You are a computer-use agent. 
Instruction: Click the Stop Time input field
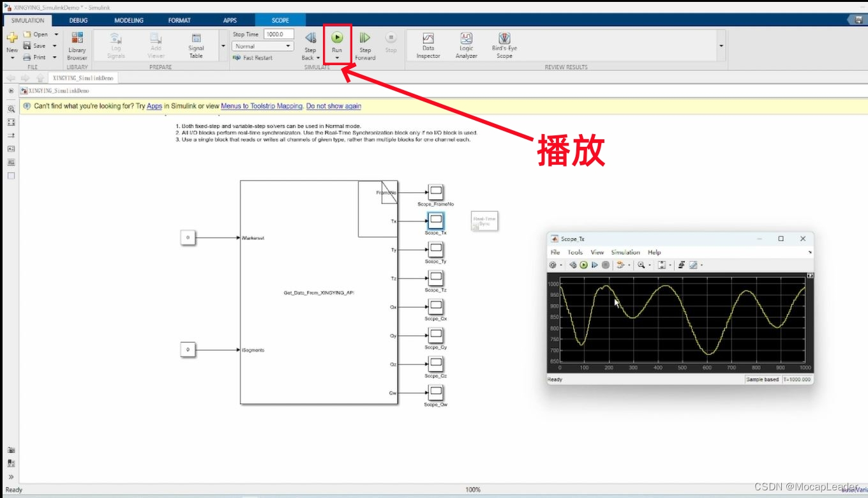(x=279, y=34)
